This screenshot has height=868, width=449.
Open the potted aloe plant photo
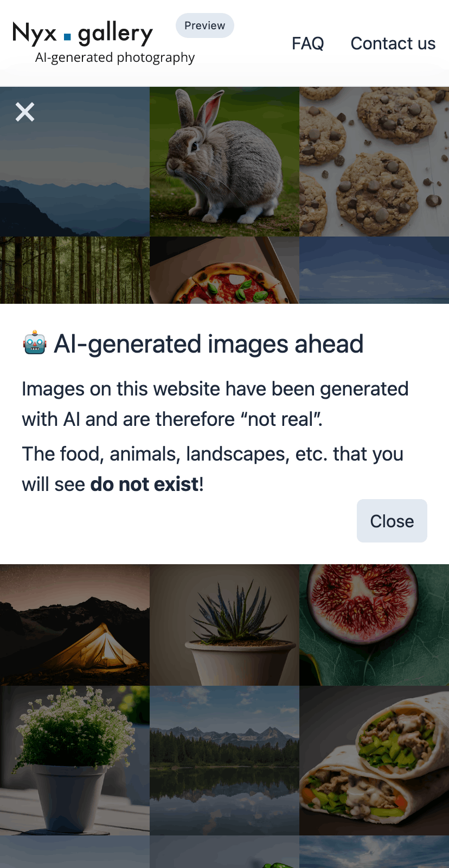(x=224, y=625)
